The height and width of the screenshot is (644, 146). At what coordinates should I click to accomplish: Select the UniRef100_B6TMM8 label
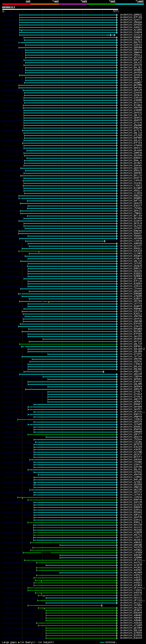tap(131, 85)
